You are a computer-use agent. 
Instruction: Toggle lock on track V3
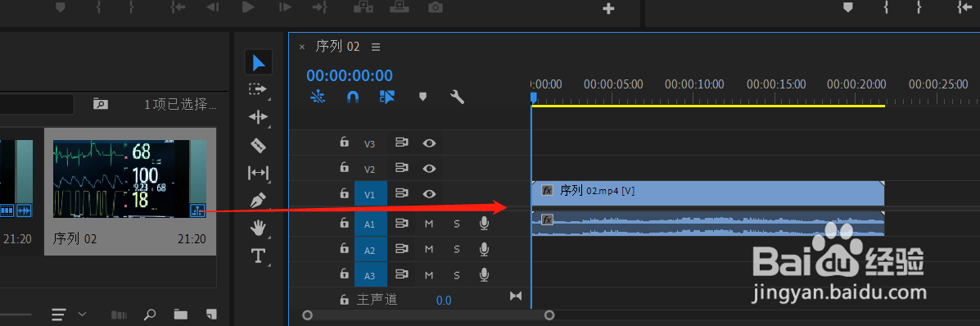(x=344, y=142)
